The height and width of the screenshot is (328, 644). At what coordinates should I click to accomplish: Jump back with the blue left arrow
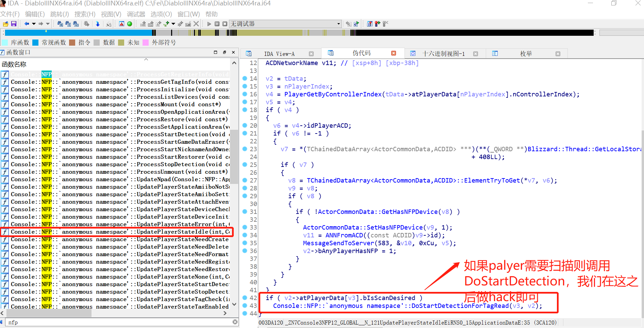coord(27,24)
